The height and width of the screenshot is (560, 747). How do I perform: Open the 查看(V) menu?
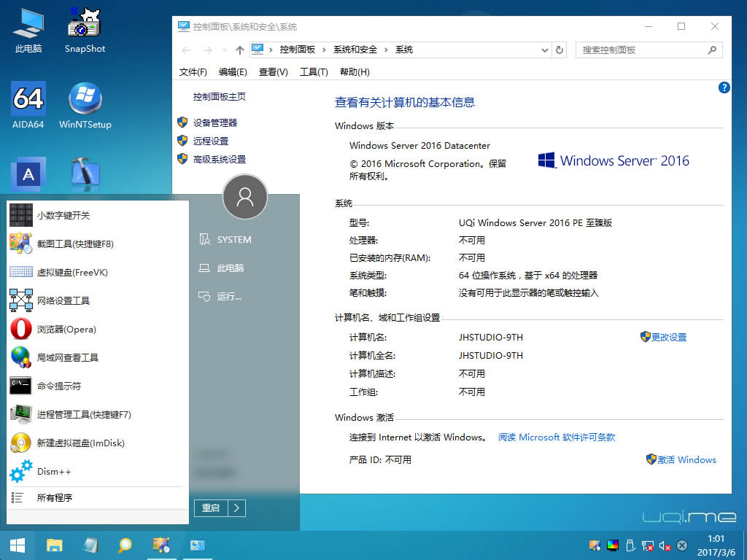coord(273,72)
